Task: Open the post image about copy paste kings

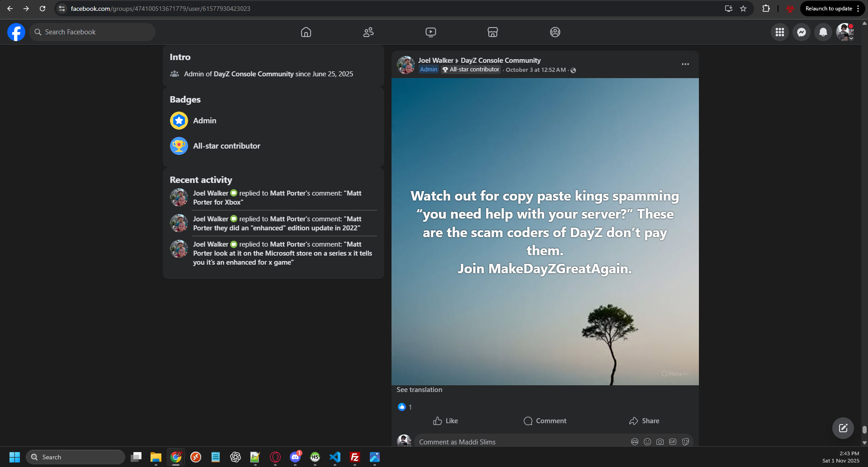Action: point(545,232)
